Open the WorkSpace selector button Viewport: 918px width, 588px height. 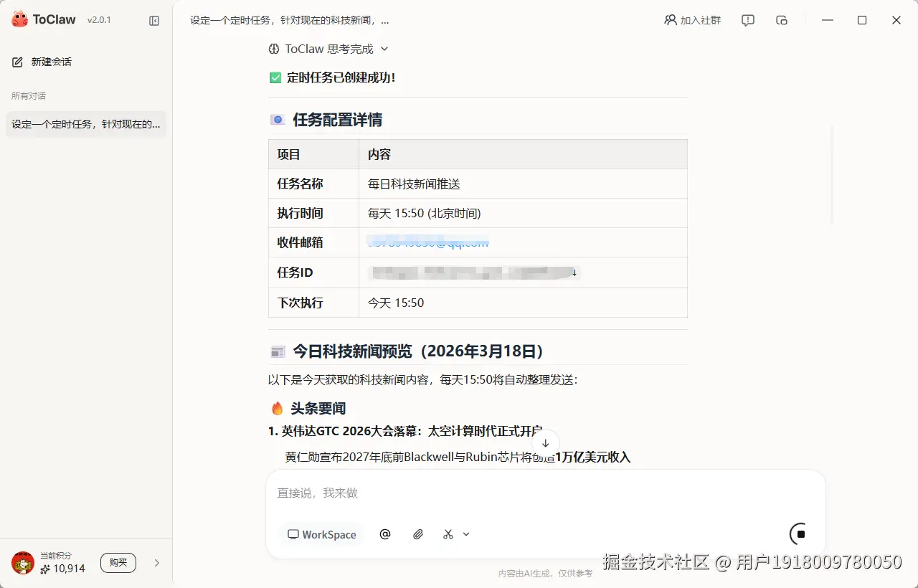tap(321, 534)
